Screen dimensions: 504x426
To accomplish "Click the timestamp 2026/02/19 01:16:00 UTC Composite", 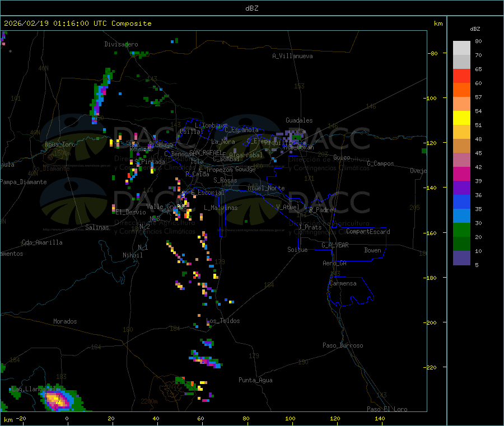I will [77, 24].
